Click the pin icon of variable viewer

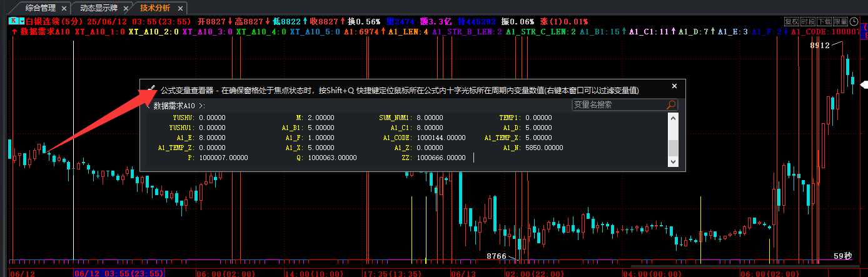coord(150,89)
